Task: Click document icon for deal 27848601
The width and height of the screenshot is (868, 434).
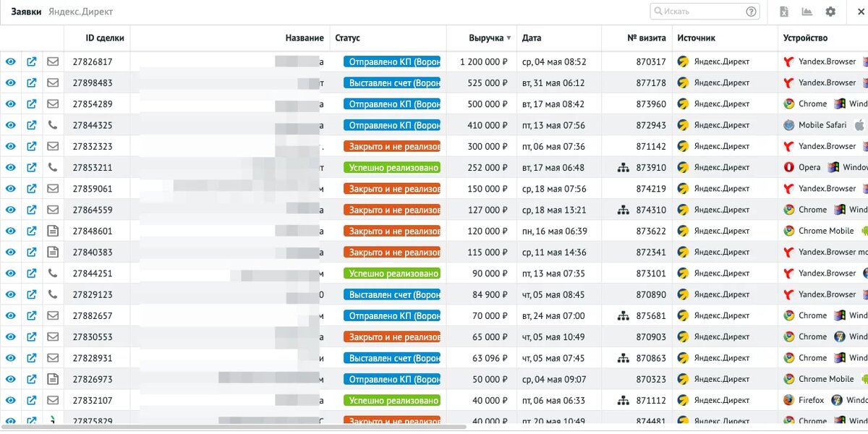Action: [53, 231]
